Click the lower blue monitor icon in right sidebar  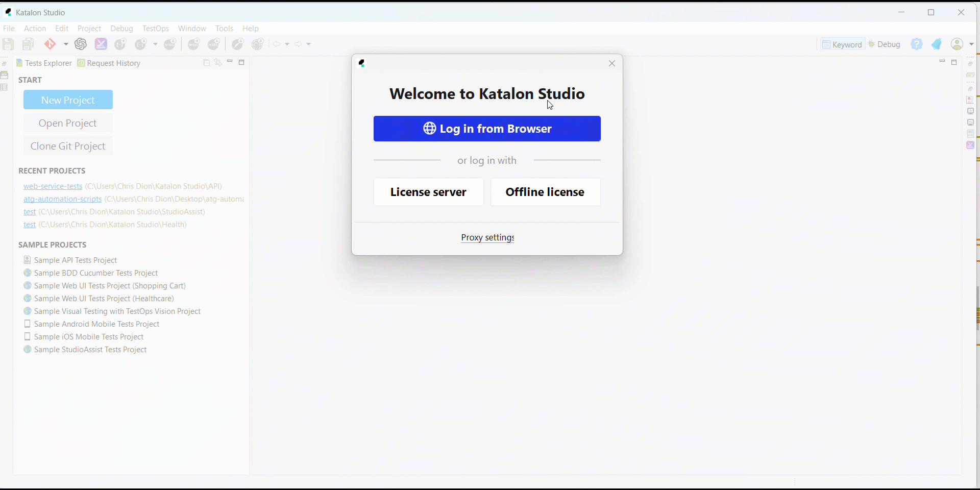tap(970, 122)
